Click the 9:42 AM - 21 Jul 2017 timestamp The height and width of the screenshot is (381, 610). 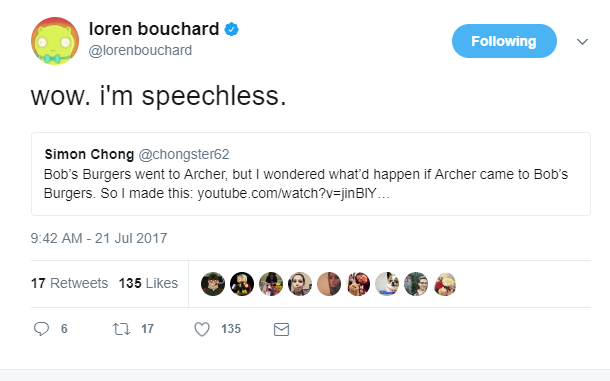(x=99, y=238)
